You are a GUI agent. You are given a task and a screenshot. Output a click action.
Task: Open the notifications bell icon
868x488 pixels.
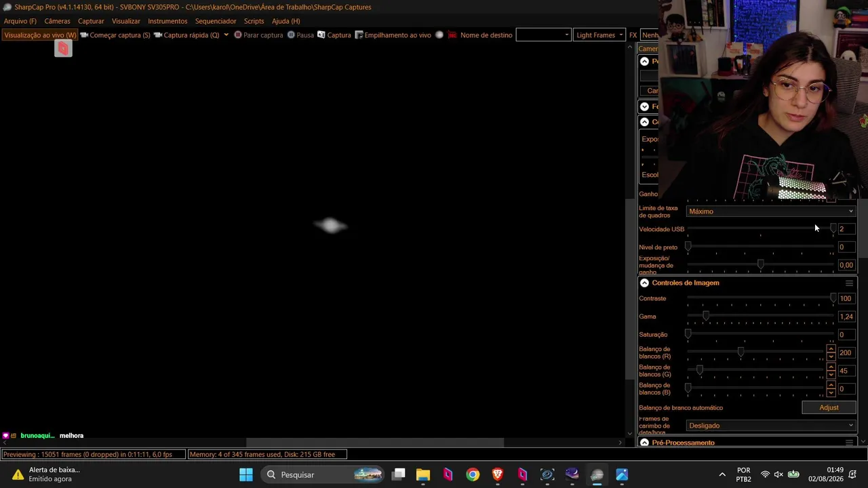point(852,474)
